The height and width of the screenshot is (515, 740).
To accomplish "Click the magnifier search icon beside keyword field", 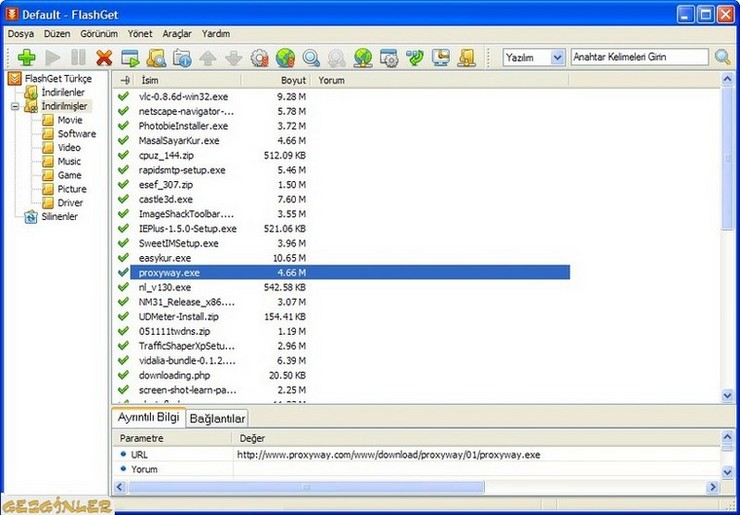I will point(723,57).
